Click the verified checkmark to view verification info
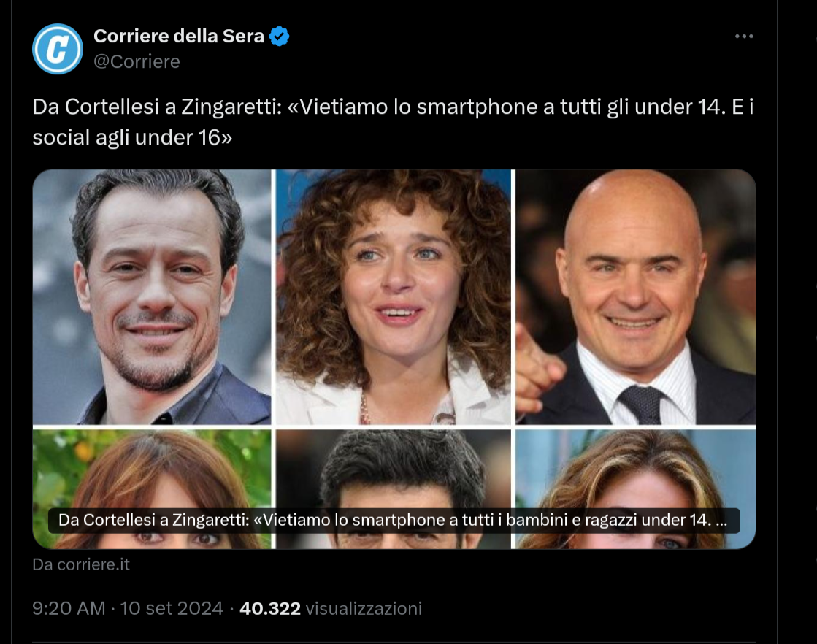Screen dimensions: 817x644 [x=277, y=35]
